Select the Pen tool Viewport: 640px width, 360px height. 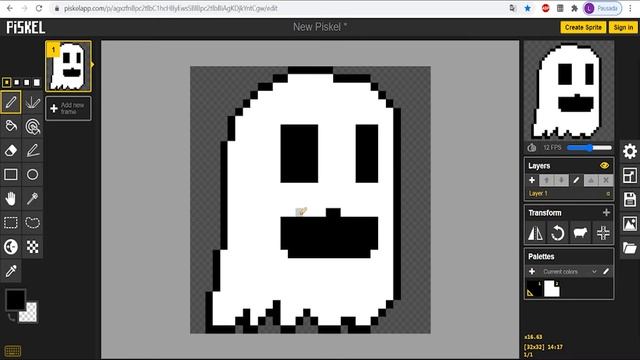11,102
